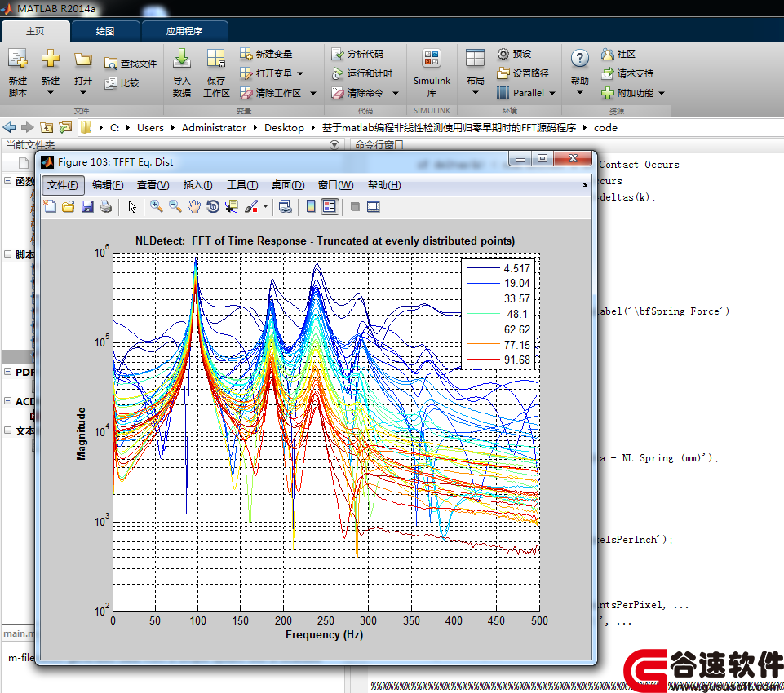This screenshot has width=784, height=693.
Task: Open the 工具(T) menu in figure window
Action: pyautogui.click(x=242, y=185)
